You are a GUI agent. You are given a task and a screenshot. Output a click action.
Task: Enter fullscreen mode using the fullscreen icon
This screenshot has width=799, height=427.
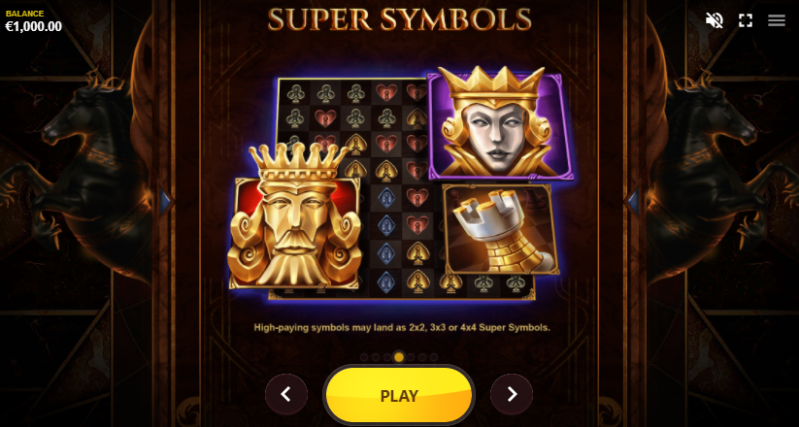(x=745, y=20)
